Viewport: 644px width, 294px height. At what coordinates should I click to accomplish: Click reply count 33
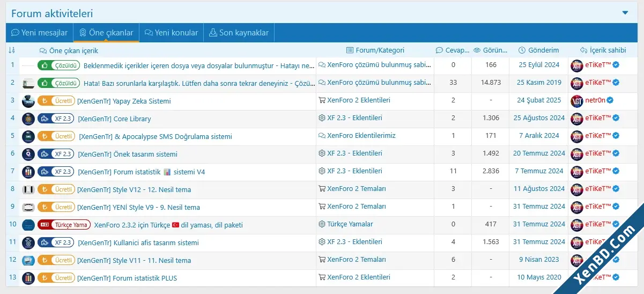(x=453, y=83)
